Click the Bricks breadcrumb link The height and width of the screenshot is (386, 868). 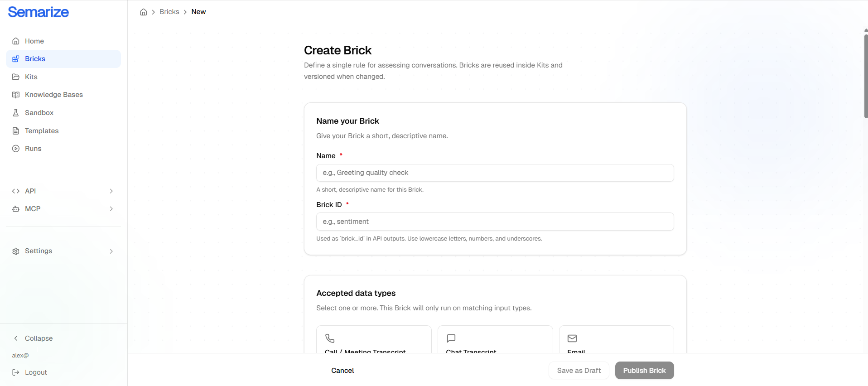pos(169,12)
